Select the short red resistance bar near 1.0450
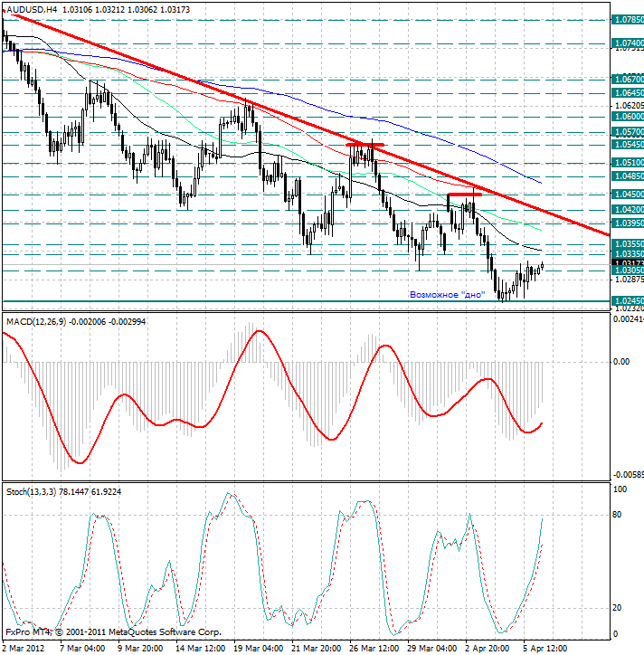The width and height of the screenshot is (644, 655). [464, 195]
